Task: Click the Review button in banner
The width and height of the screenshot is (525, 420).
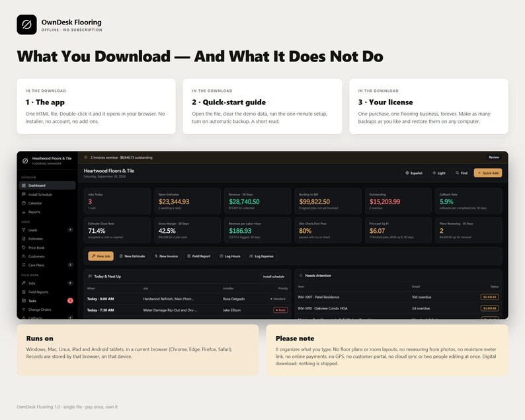Action: [494, 157]
